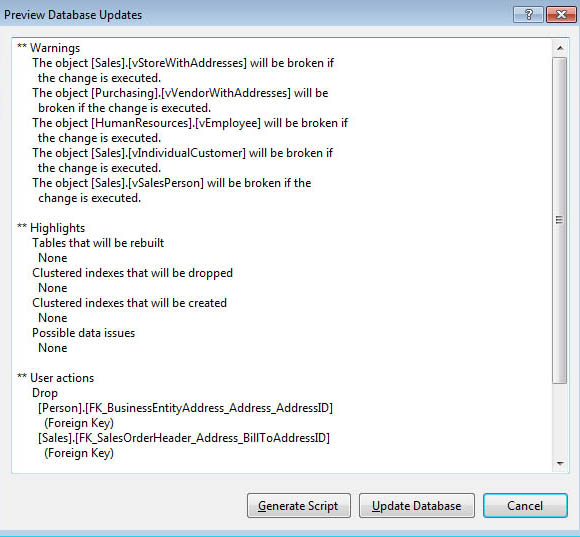
Task: Click the vVendorWithAddresses warning text
Action: pos(180,100)
